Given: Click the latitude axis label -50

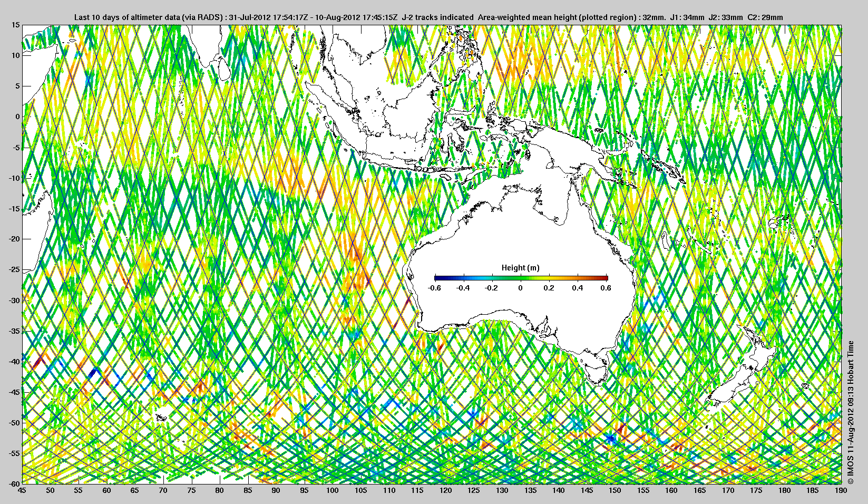Looking at the screenshot, I should [x=14, y=423].
